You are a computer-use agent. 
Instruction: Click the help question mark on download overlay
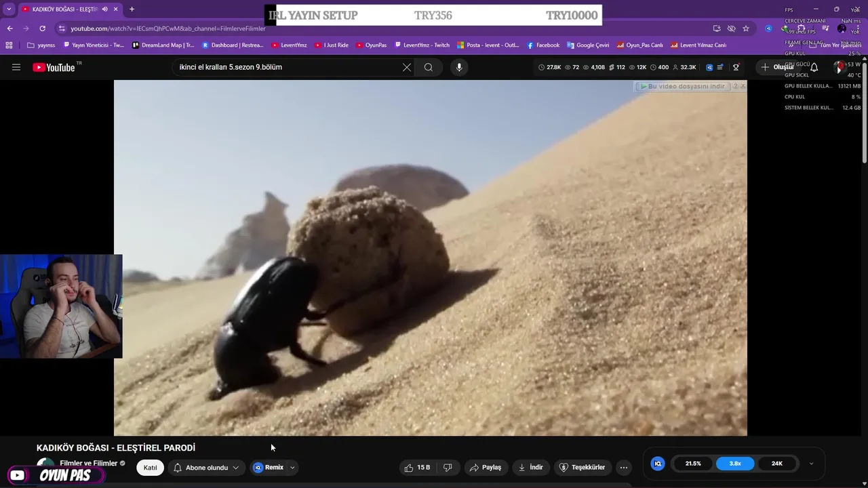735,86
